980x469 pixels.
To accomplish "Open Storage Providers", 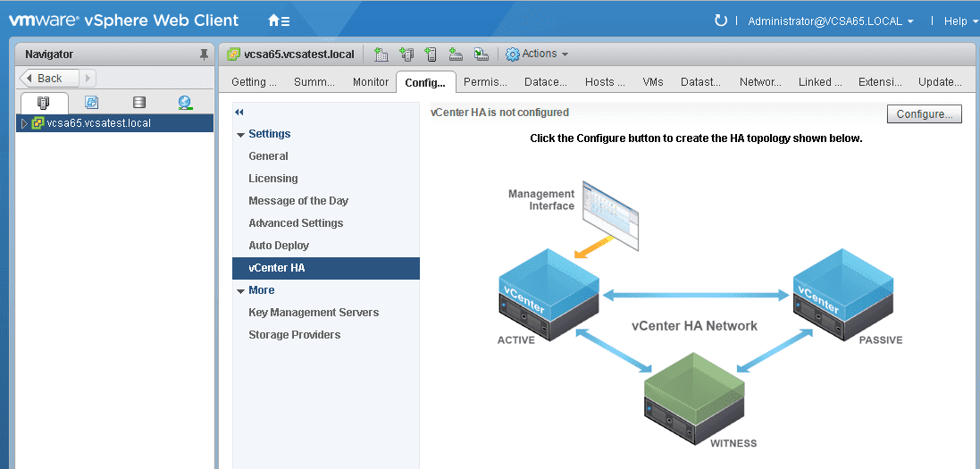I will click(326, 334).
